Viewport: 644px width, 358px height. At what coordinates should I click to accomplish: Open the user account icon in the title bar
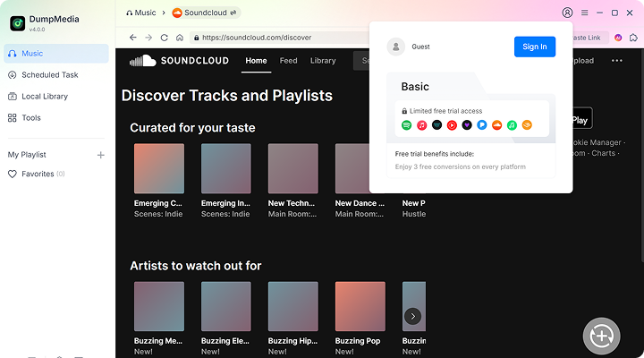(567, 13)
